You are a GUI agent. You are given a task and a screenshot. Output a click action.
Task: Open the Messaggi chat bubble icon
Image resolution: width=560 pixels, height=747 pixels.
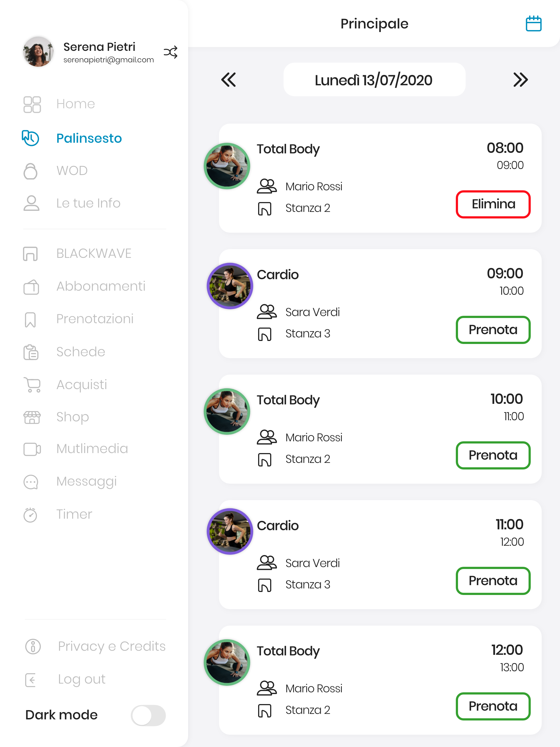pyautogui.click(x=31, y=482)
